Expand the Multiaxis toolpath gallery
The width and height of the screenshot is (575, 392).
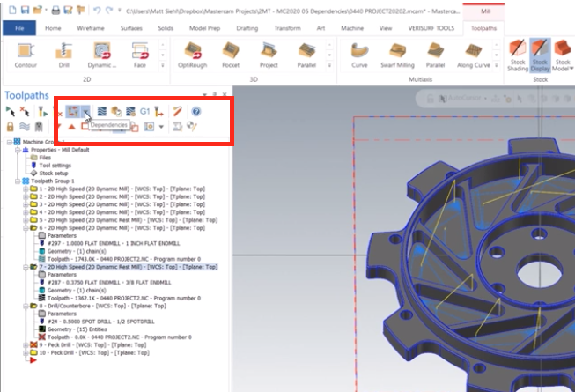tap(496, 65)
